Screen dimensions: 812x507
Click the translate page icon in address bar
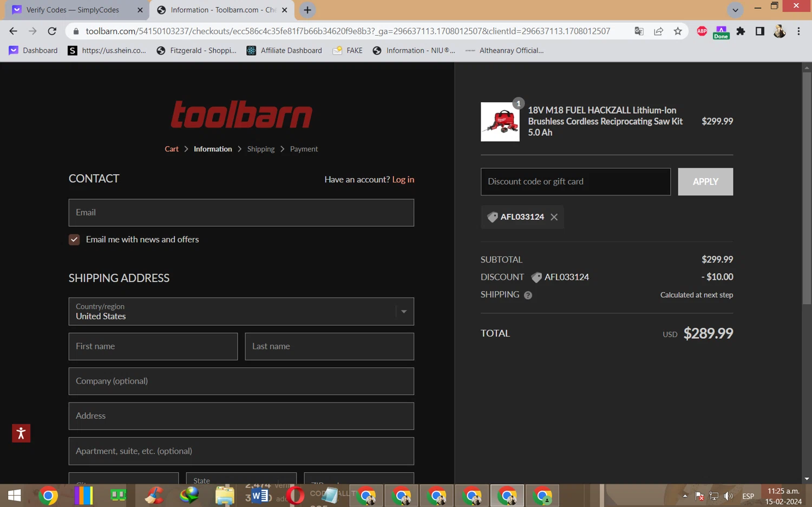pyautogui.click(x=639, y=31)
